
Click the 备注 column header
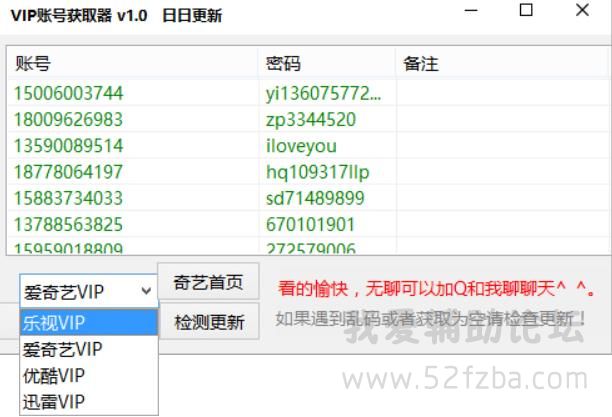[x=503, y=63]
